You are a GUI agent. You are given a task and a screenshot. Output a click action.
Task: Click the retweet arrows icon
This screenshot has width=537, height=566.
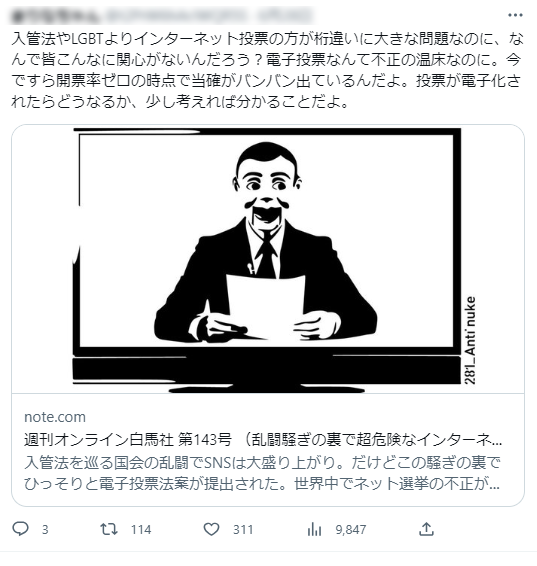(109, 530)
